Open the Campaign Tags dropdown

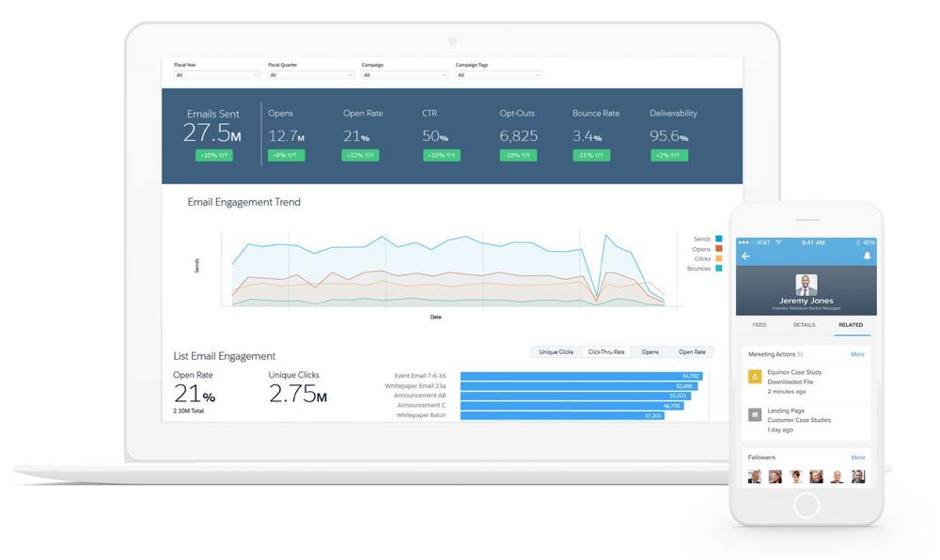click(498, 74)
